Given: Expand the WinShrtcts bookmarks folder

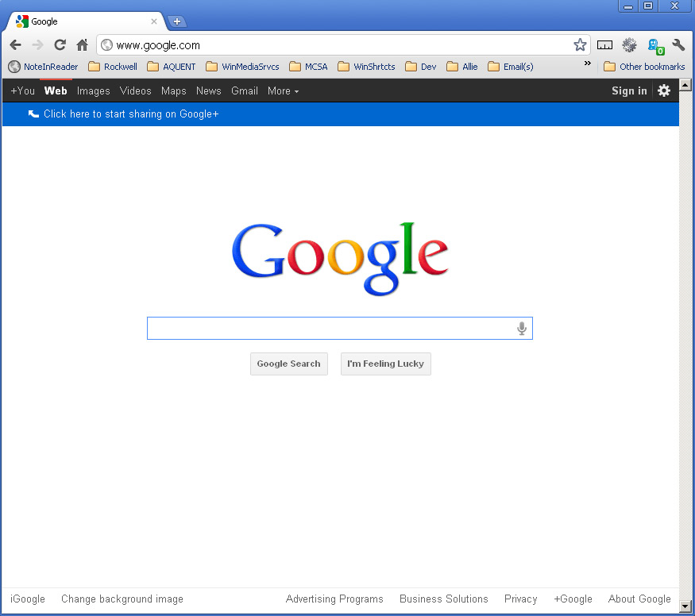Looking at the screenshot, I should tap(366, 67).
